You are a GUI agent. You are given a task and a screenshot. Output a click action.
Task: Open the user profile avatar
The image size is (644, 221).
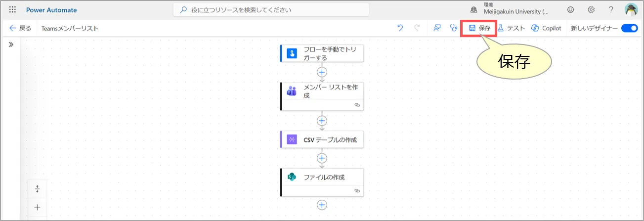(631, 10)
